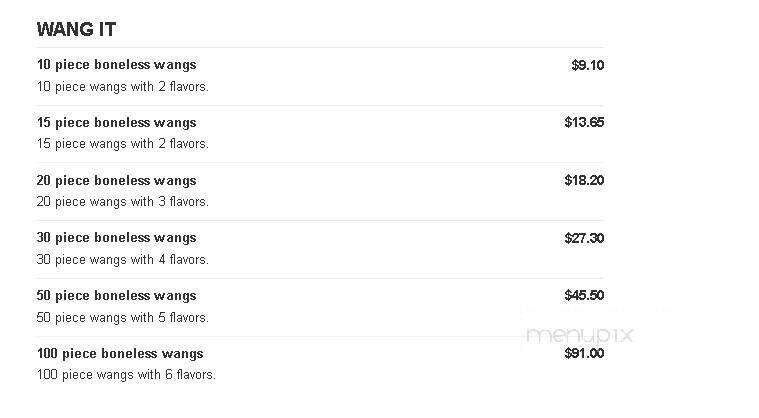
Task: Click the $27.30 price
Action: (x=584, y=238)
